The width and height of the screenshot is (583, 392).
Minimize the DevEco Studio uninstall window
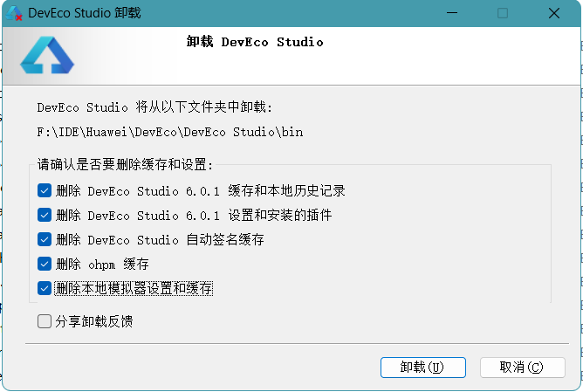[x=452, y=13]
